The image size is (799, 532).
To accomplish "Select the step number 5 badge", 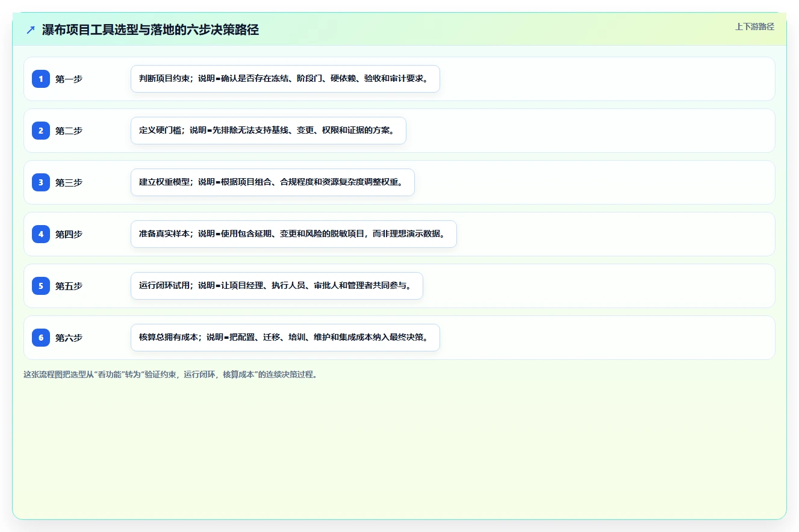I will (x=41, y=286).
